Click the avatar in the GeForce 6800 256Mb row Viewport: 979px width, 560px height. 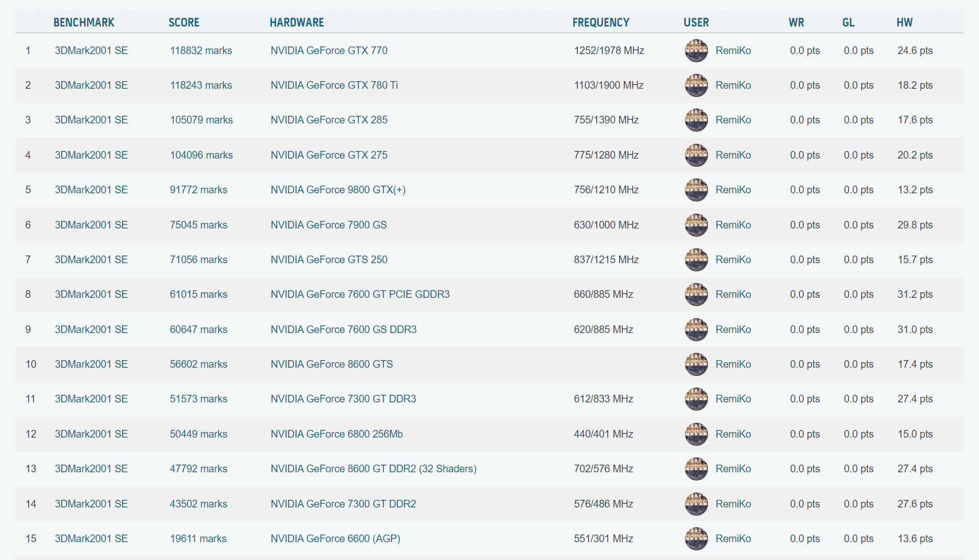point(696,434)
